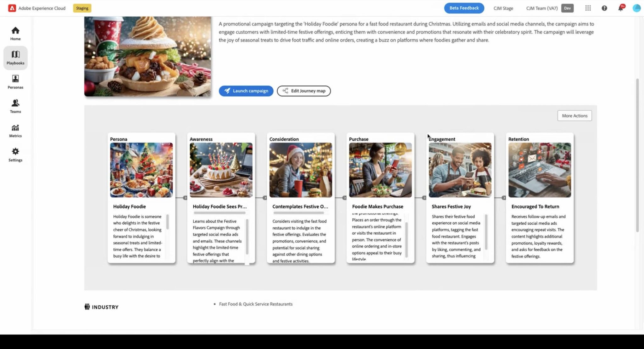Viewport: 644px width, 349px height.
Task: Toggle the Dev environment indicator
Action: point(567,8)
